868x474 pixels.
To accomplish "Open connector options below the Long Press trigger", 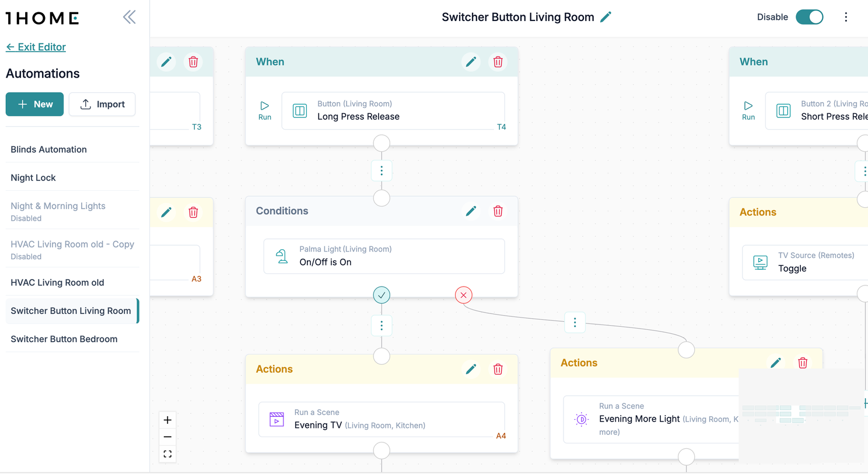I will pyautogui.click(x=381, y=170).
